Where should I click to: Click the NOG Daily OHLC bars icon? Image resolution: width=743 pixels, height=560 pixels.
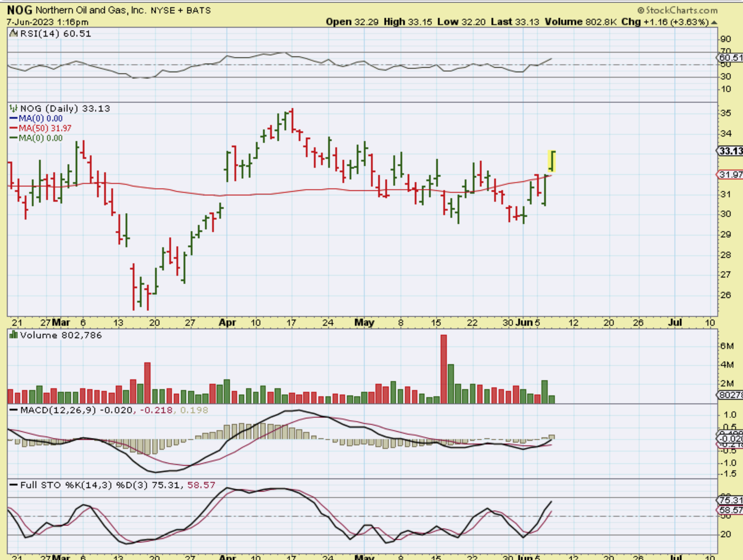[x=14, y=109]
